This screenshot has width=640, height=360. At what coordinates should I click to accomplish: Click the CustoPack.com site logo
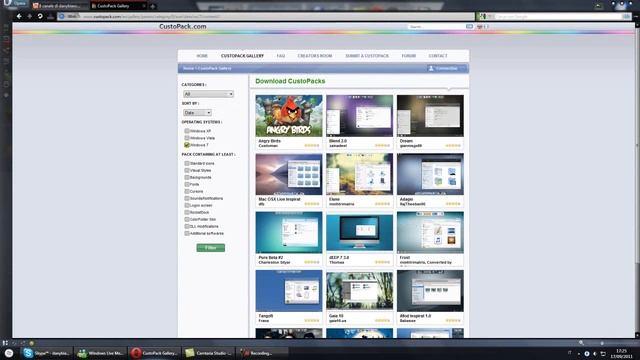click(182, 26)
